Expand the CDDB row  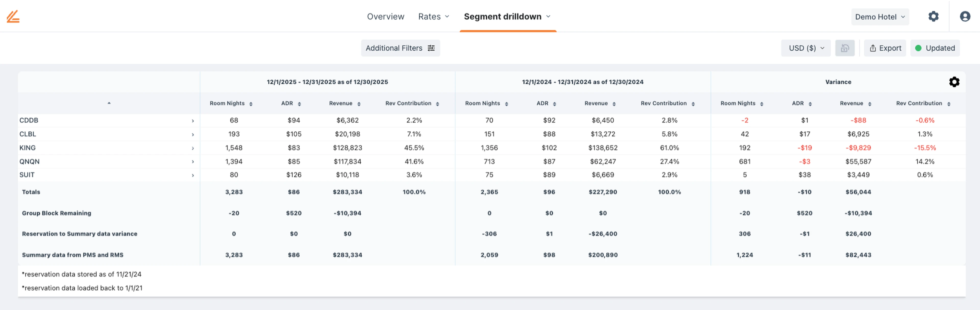coord(192,121)
